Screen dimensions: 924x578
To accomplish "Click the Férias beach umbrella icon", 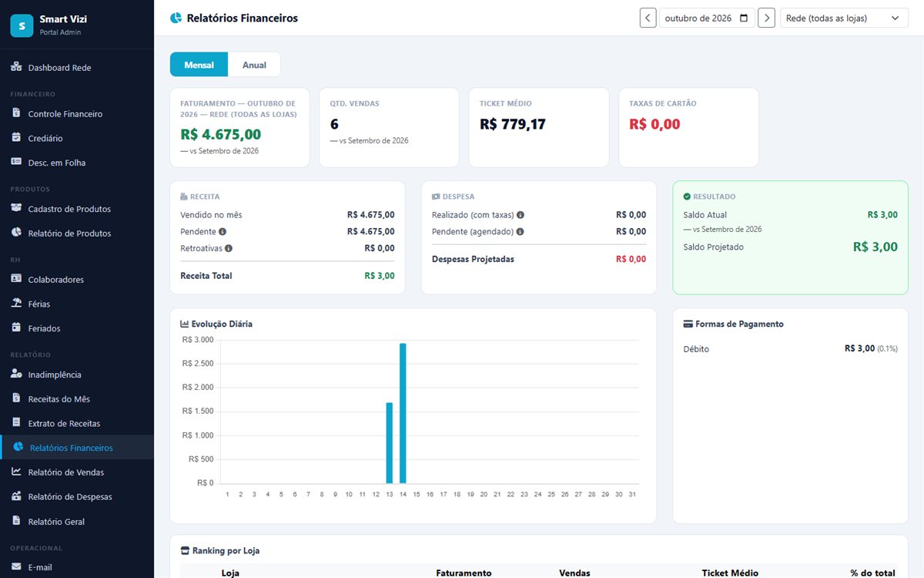I will [x=16, y=304].
